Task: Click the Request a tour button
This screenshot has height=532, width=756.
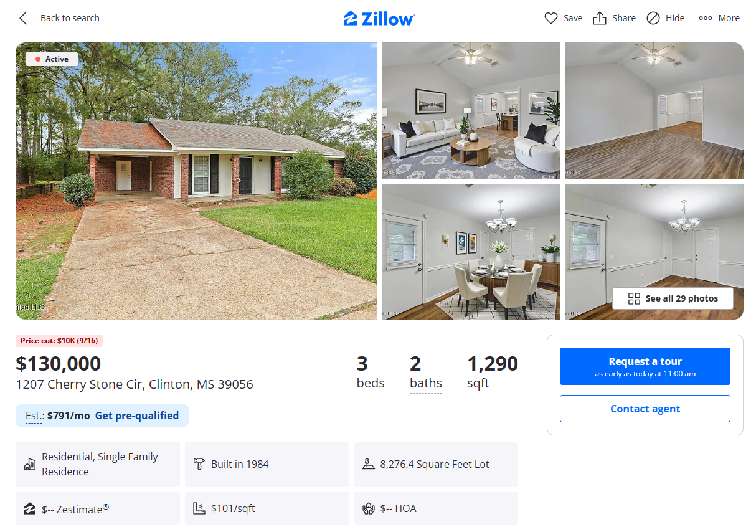Action: click(x=645, y=366)
